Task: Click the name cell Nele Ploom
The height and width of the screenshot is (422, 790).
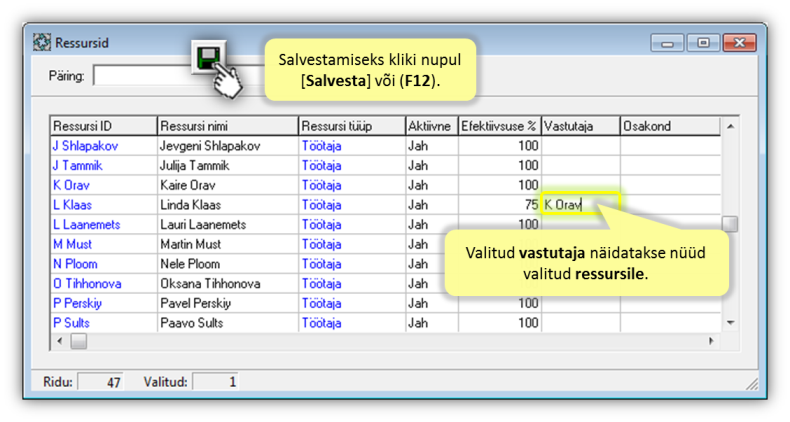Action: [228, 264]
